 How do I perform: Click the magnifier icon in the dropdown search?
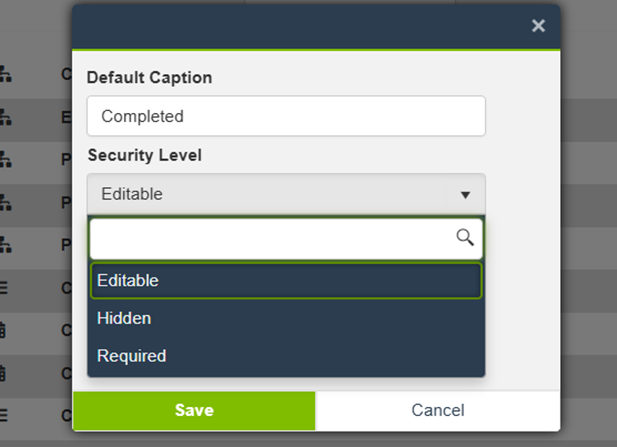464,237
